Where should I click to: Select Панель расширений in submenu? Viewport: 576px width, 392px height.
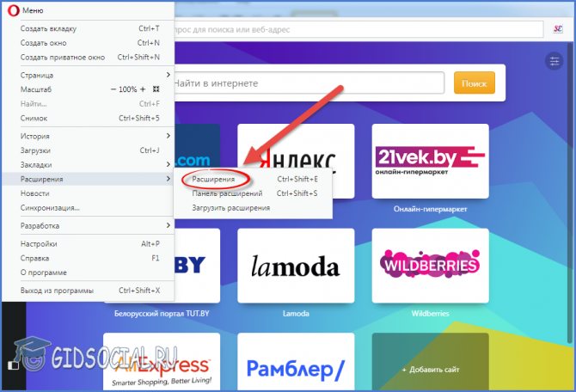click(x=254, y=193)
